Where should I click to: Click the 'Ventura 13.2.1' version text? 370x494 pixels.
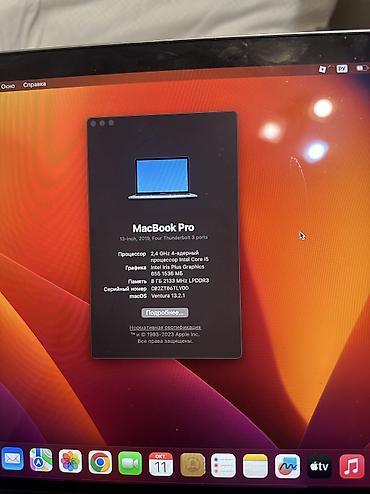tap(168, 296)
